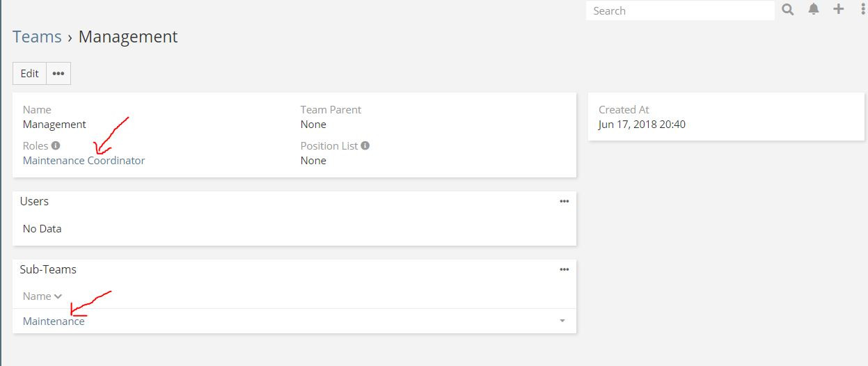Viewport: 868px width, 366px height.
Task: Open the Users panel three-dots menu
Action: (x=564, y=202)
